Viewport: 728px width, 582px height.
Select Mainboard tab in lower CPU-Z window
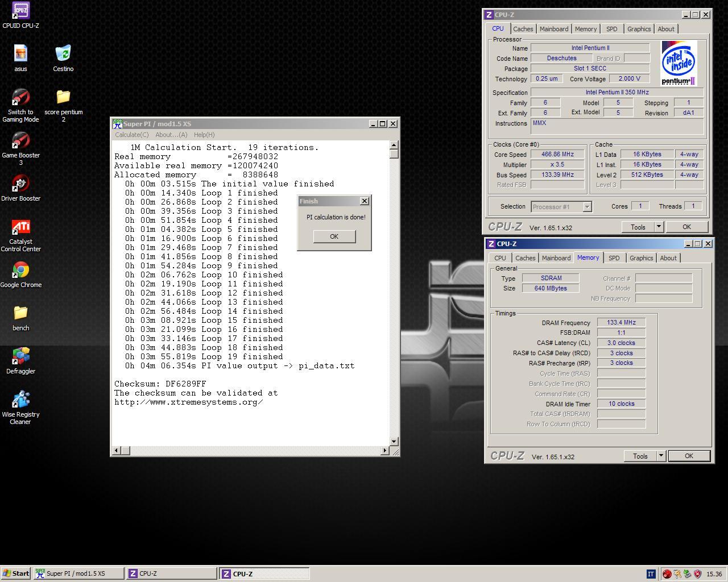[x=556, y=258]
